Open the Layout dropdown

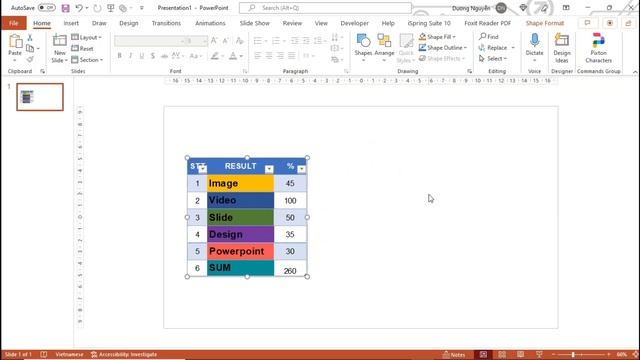(86, 37)
